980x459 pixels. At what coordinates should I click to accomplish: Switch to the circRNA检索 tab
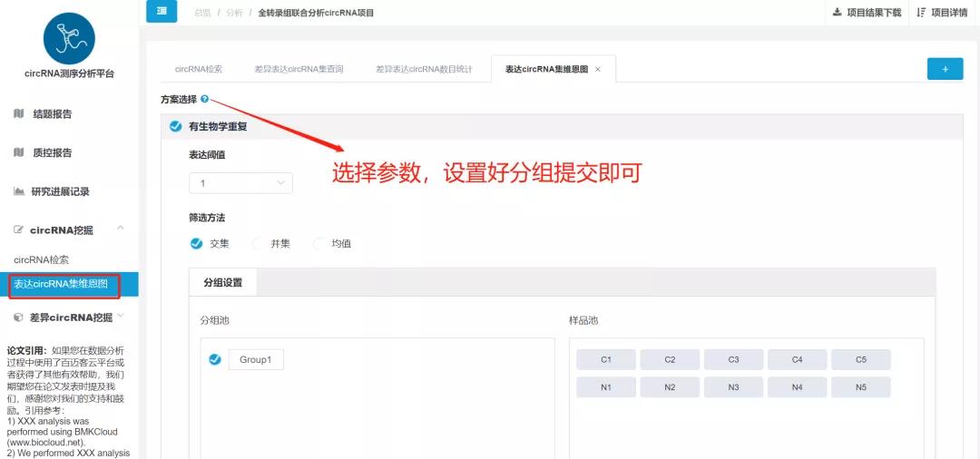click(x=198, y=69)
